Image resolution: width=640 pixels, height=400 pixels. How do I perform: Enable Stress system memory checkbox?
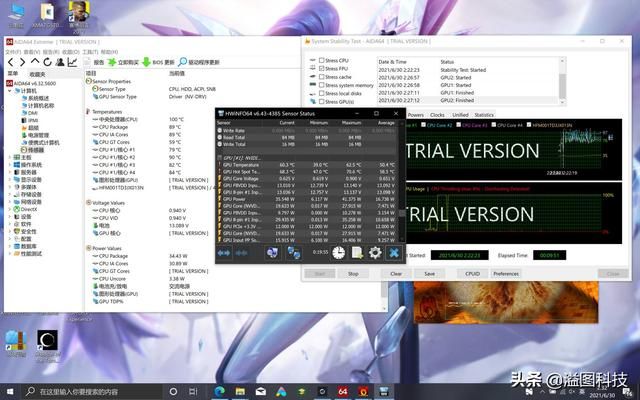[322, 85]
